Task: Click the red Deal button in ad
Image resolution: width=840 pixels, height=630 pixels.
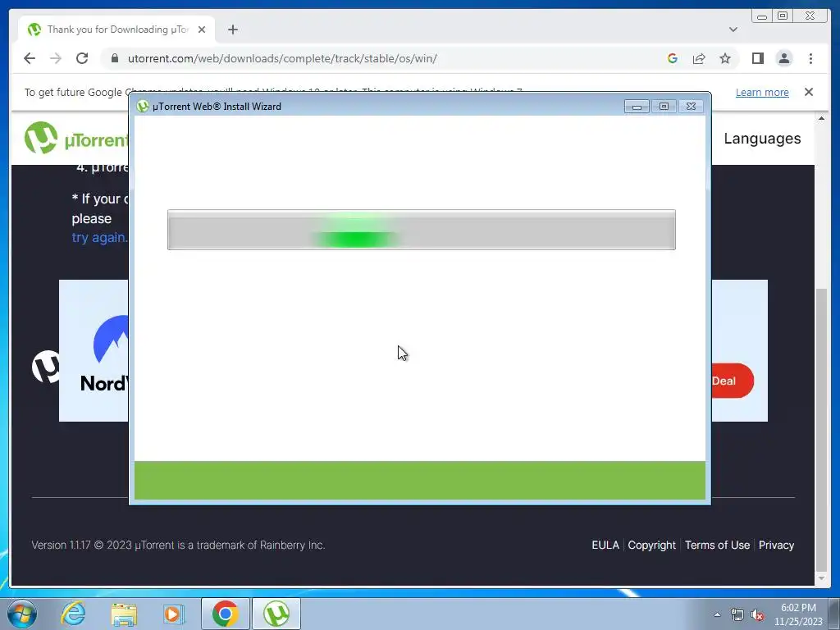Action: [x=733, y=381]
